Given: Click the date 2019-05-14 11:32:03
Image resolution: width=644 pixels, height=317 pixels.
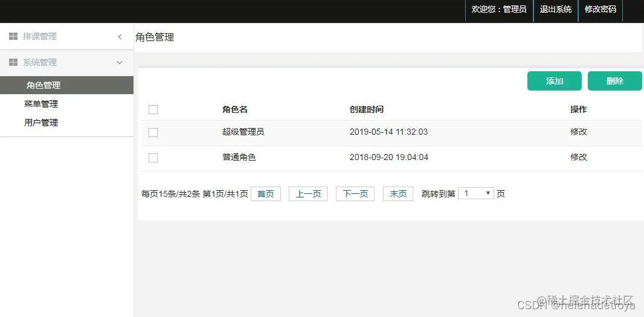Looking at the screenshot, I should coord(388,132).
